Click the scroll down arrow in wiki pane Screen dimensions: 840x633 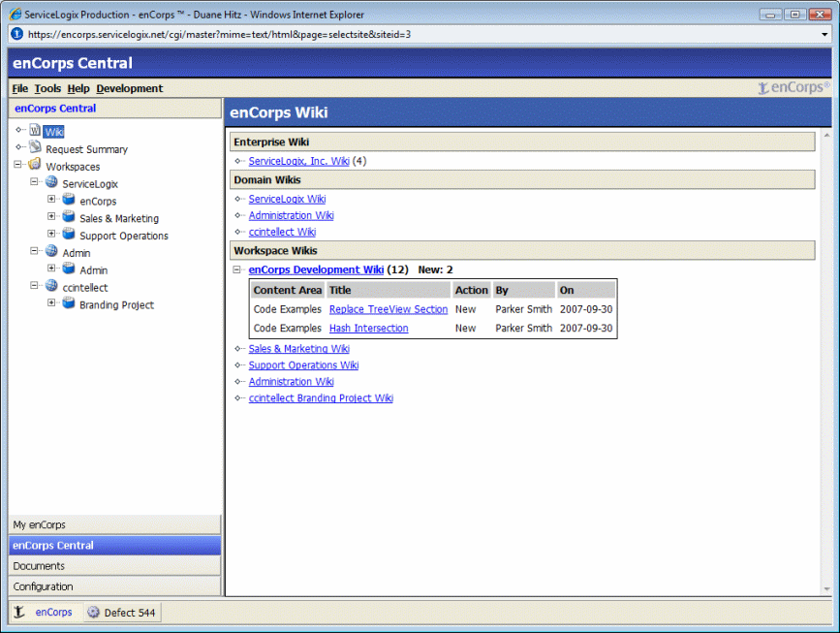click(826, 589)
